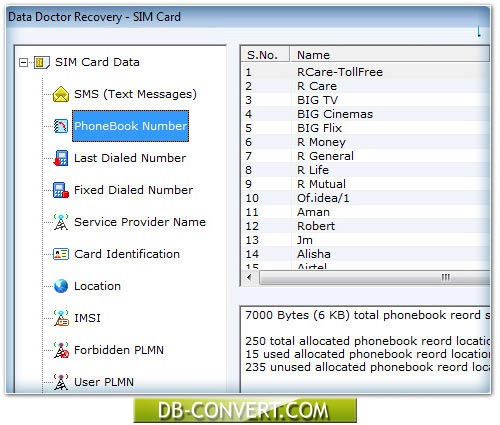Select the R Money contact row
The width and height of the screenshot is (500, 425).
pyautogui.click(x=365, y=142)
